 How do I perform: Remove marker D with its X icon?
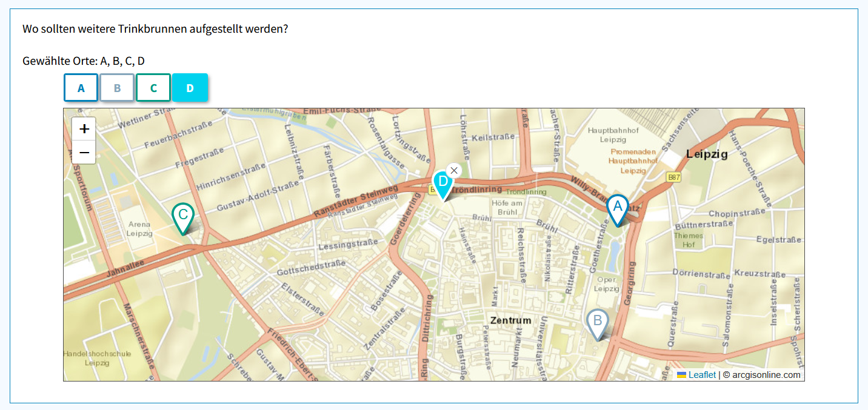pos(454,171)
